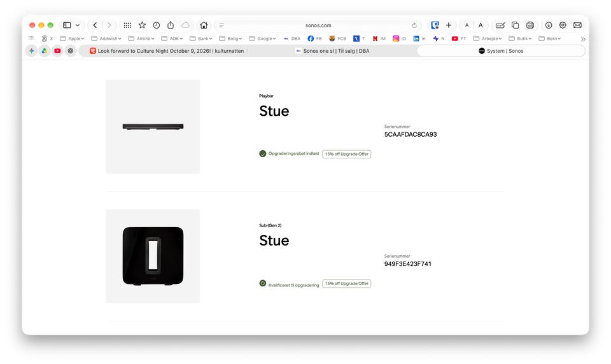Open the pinned tab with the sparkle icon
Image resolution: width=611 pixels, height=364 pixels.
(x=32, y=51)
